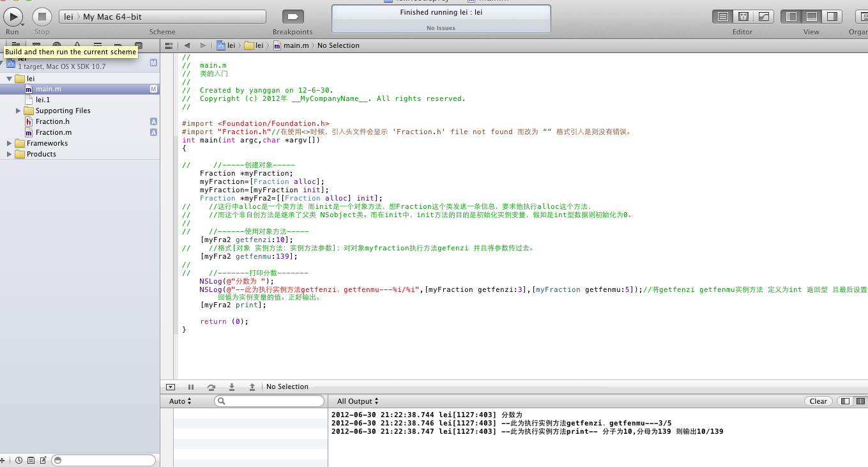Open the No Selection symbol jump bar
Viewport: 868px width, 467px height.
(x=339, y=45)
